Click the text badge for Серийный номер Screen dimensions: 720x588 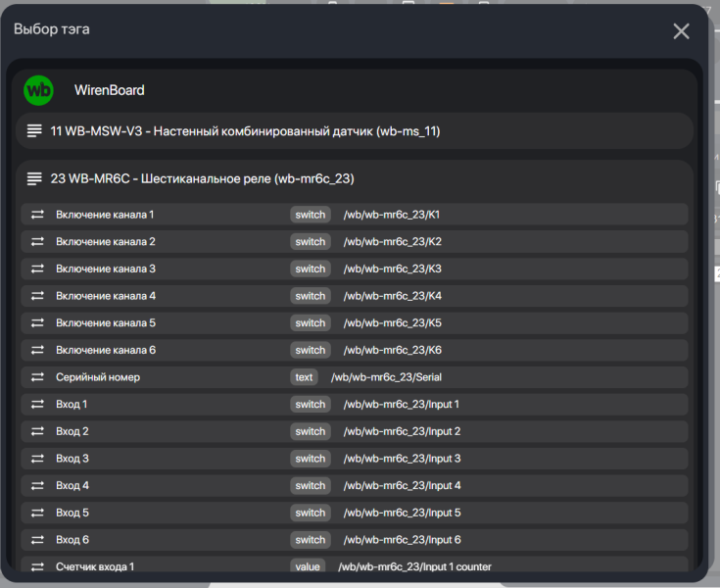pyautogui.click(x=304, y=377)
